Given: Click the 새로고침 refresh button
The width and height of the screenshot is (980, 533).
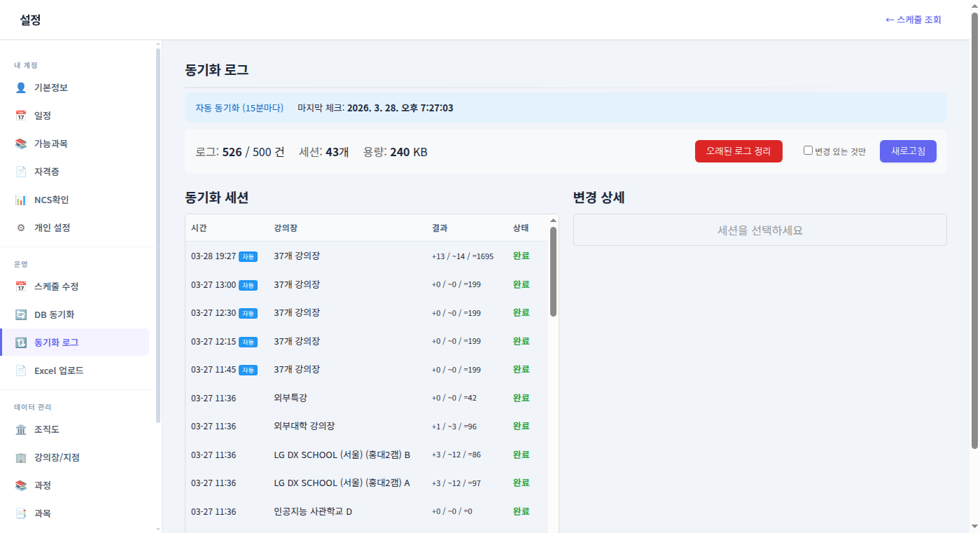Looking at the screenshot, I should pyautogui.click(x=908, y=151).
